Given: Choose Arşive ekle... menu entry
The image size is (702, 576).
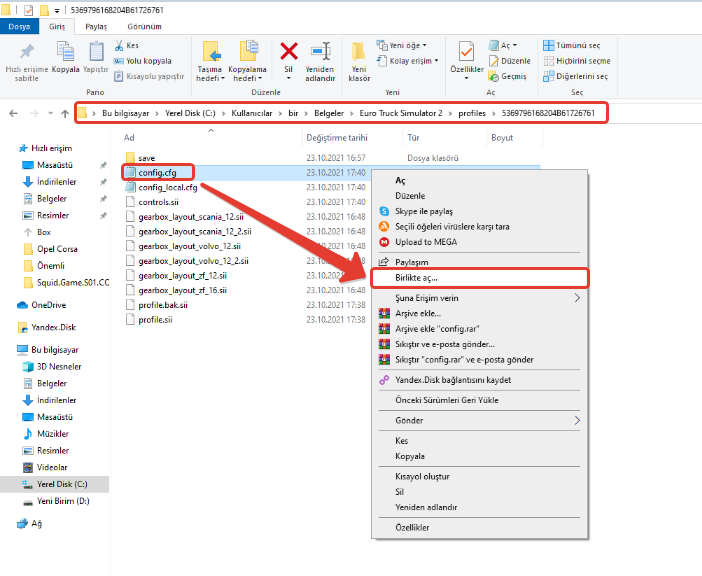Looking at the screenshot, I should pos(479,313).
